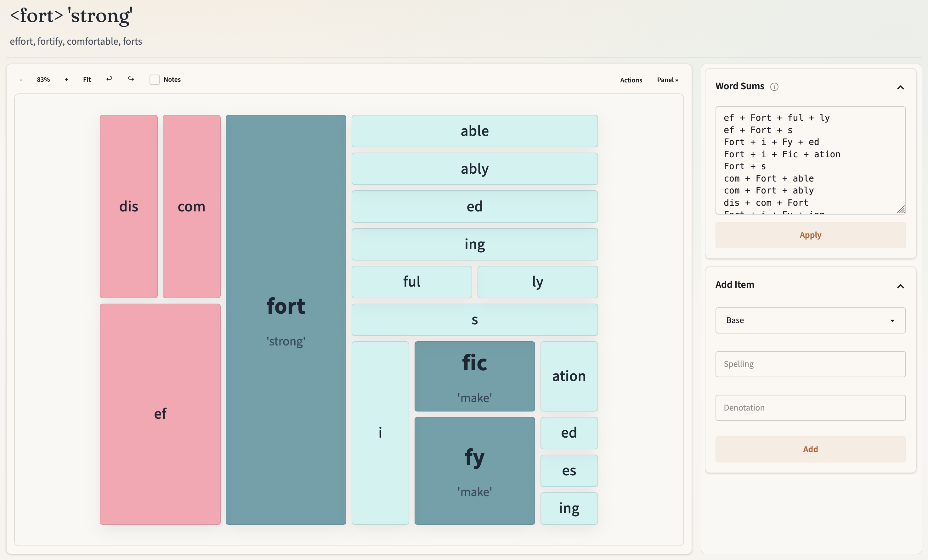Select the 's' suffix block
Viewport: 928px width, 560px height.
point(475,320)
